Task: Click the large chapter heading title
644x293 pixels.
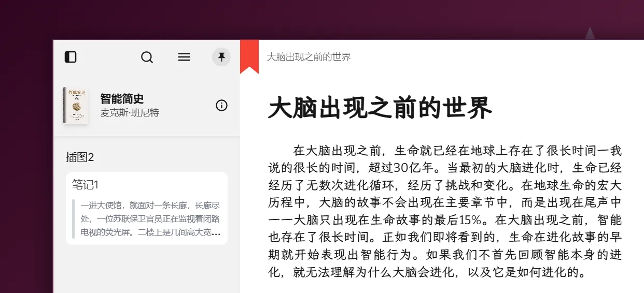Action: pyautogui.click(x=380, y=108)
